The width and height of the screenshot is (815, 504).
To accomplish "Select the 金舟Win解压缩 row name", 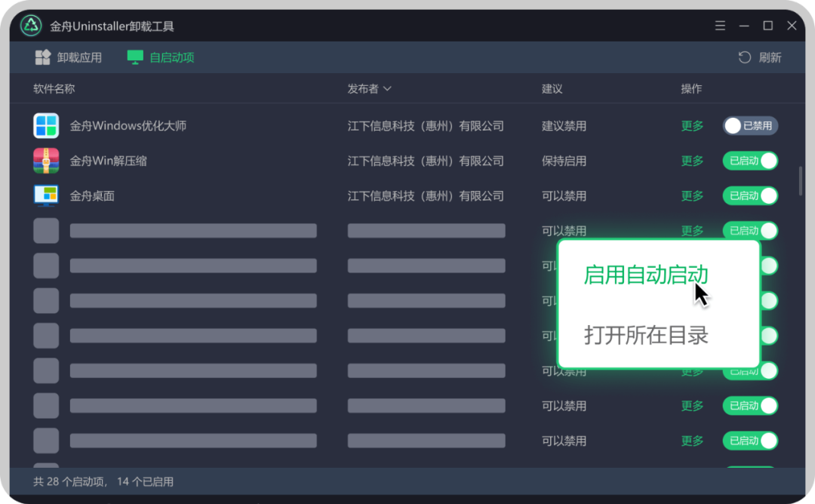I will point(108,161).
